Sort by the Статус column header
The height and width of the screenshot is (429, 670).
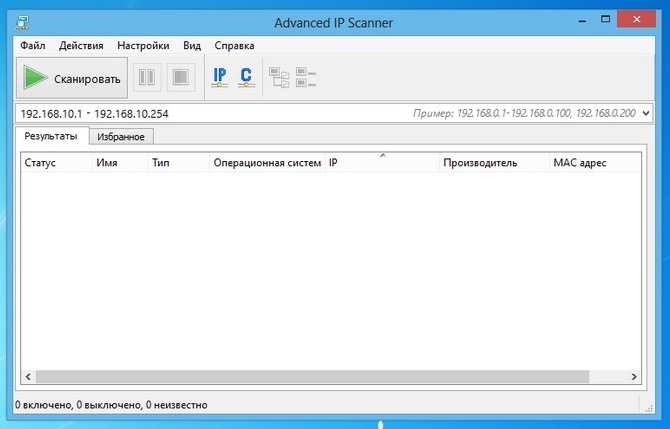click(x=56, y=163)
